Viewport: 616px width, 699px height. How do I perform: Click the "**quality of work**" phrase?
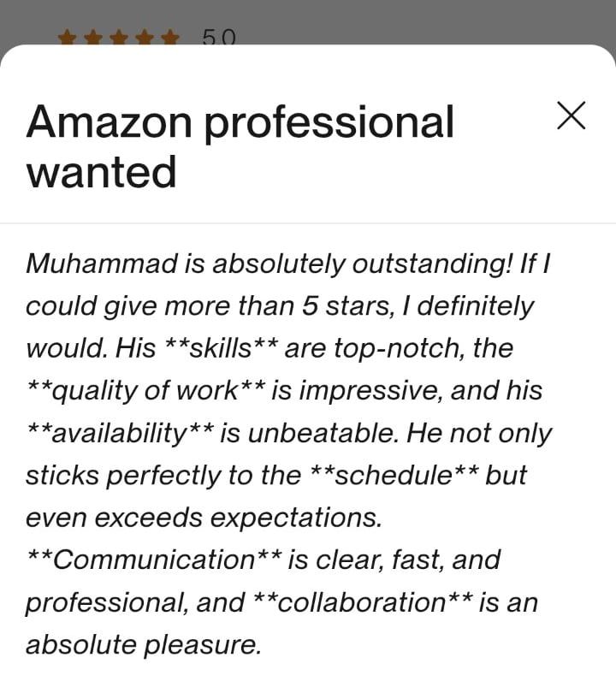coord(146,391)
